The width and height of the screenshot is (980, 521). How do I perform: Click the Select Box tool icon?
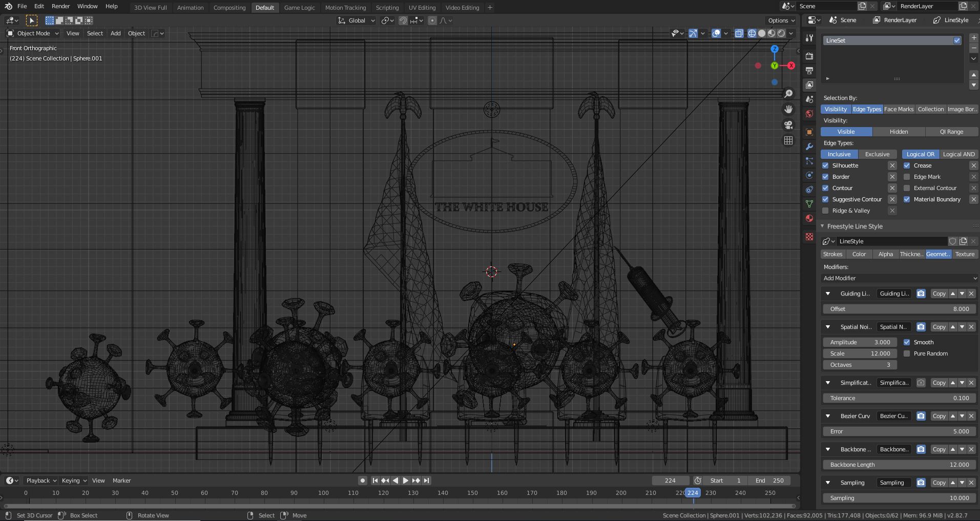[32, 20]
